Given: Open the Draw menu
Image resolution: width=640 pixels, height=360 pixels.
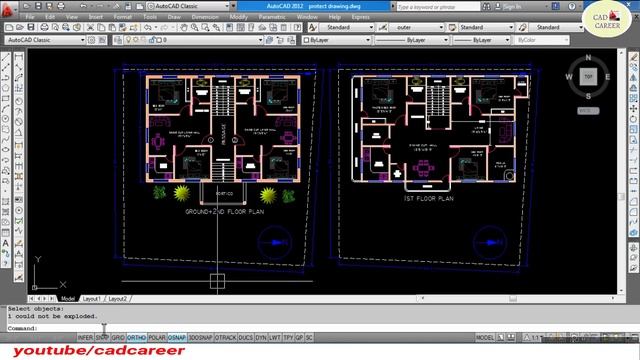Looking at the screenshot, I should click(x=174, y=17).
